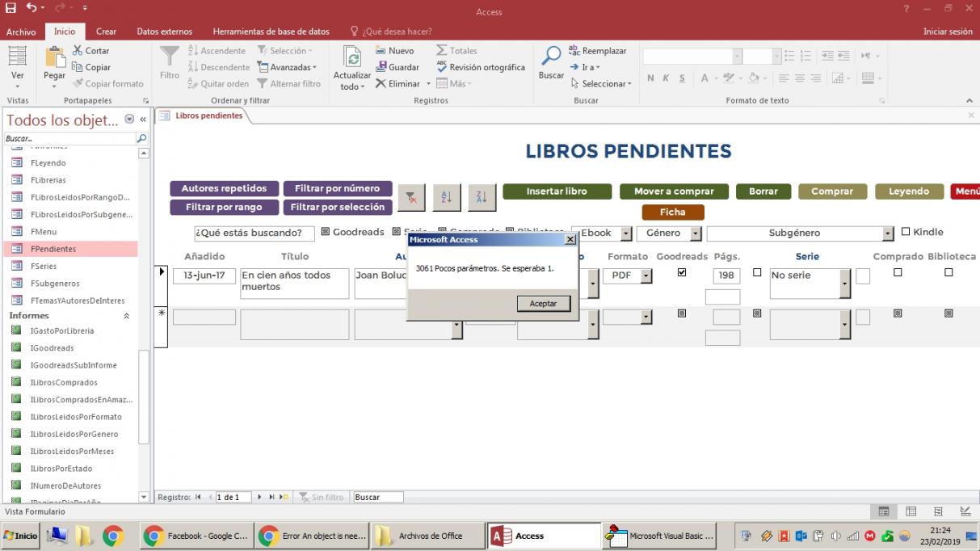
Task: Open IGoodreads report in navigation pane
Action: point(52,347)
